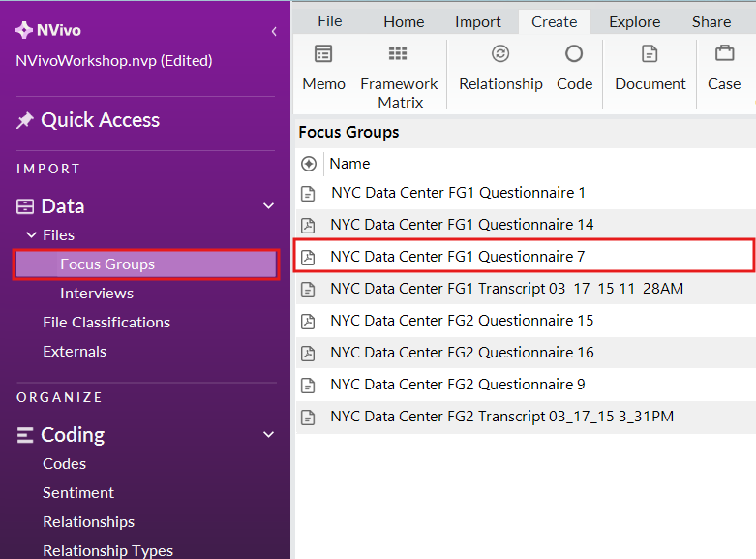Collapse the Data section chevron

268,206
